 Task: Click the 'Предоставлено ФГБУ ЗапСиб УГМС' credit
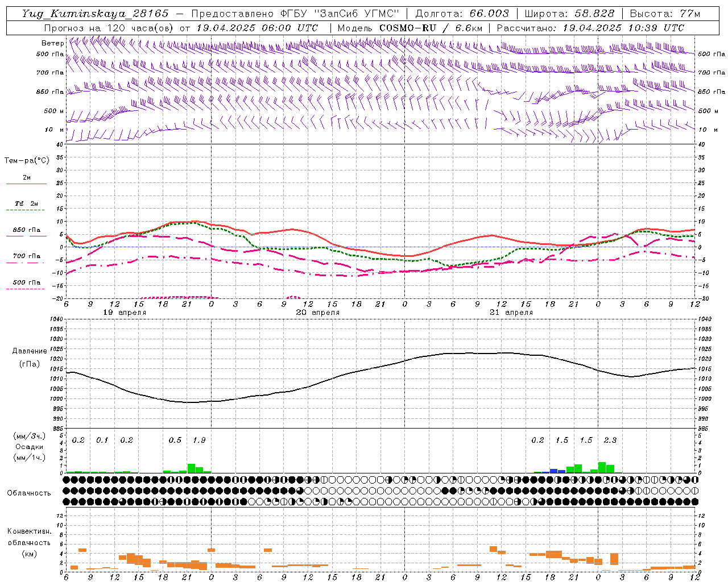coord(295,14)
